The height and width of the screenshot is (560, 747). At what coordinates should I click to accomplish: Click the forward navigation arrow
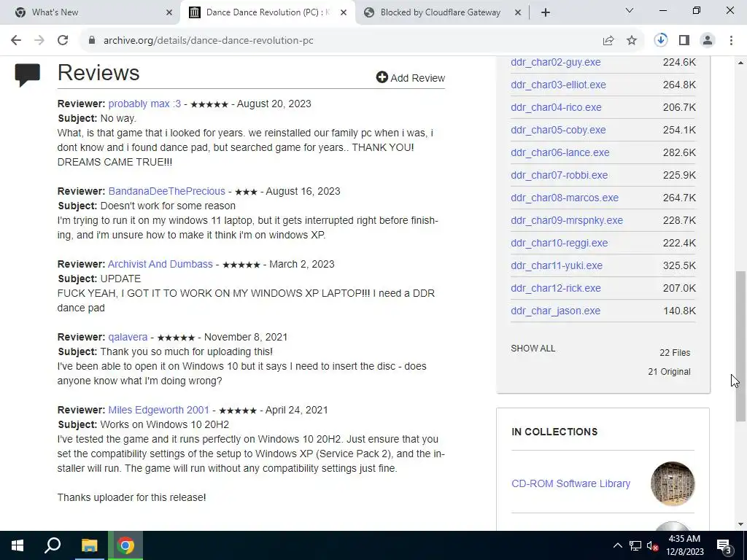pos(39,41)
